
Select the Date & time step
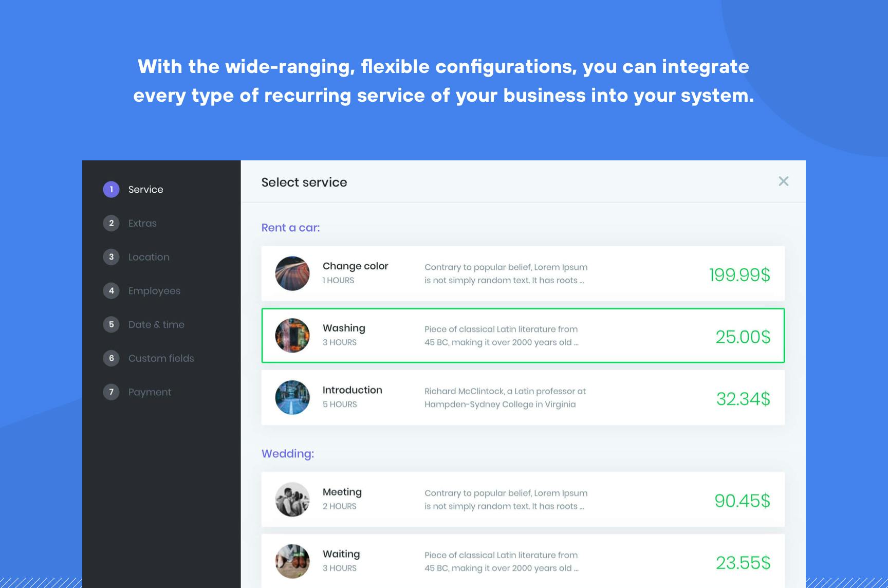pyautogui.click(x=156, y=324)
